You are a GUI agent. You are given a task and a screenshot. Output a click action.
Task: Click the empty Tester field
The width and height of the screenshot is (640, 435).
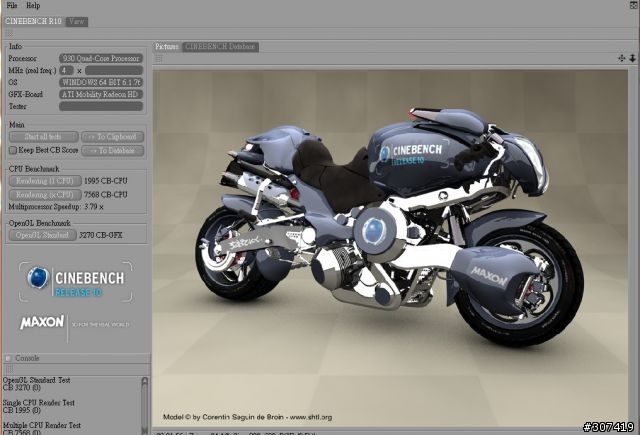coord(101,106)
